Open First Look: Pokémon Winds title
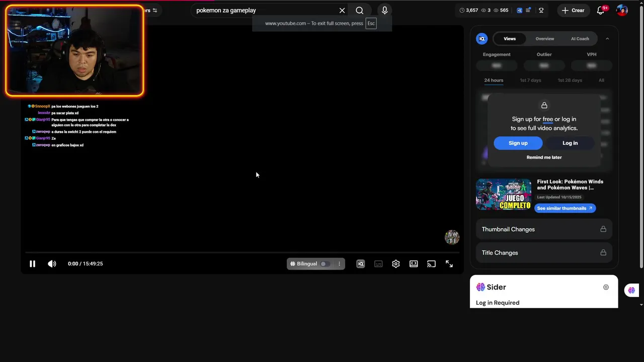644x362 pixels. click(570, 185)
